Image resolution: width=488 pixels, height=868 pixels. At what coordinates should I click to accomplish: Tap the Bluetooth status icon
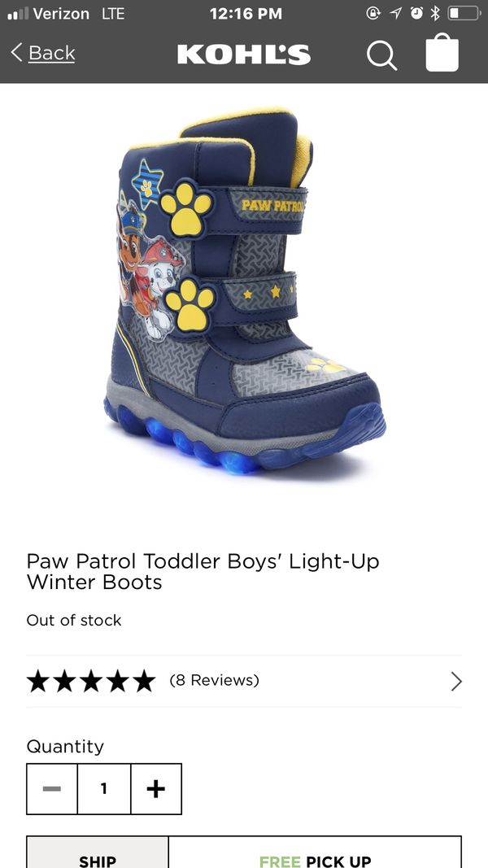point(435,14)
